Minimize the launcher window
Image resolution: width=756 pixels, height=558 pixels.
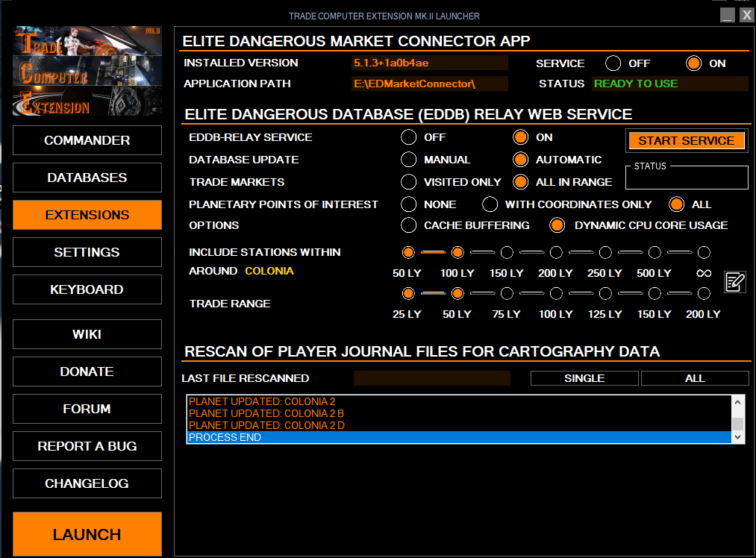pyautogui.click(x=728, y=15)
